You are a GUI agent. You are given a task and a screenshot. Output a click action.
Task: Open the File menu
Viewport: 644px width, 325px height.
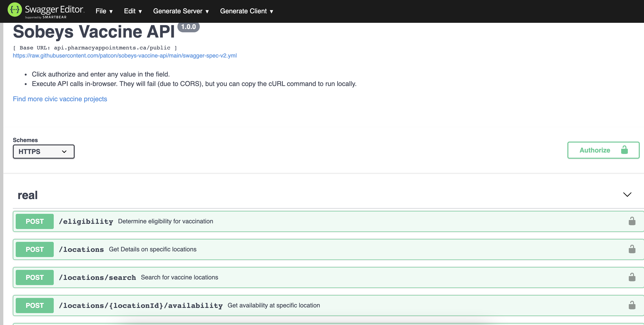click(104, 11)
